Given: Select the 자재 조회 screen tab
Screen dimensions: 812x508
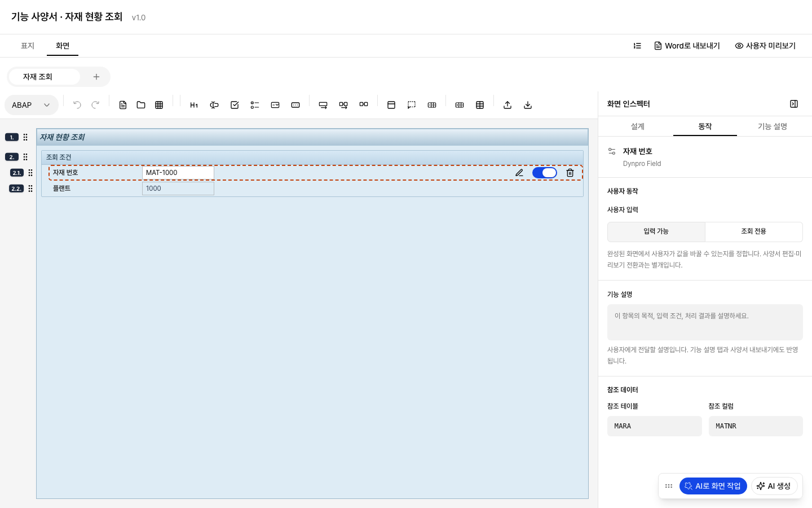Looking at the screenshot, I should pos(45,77).
